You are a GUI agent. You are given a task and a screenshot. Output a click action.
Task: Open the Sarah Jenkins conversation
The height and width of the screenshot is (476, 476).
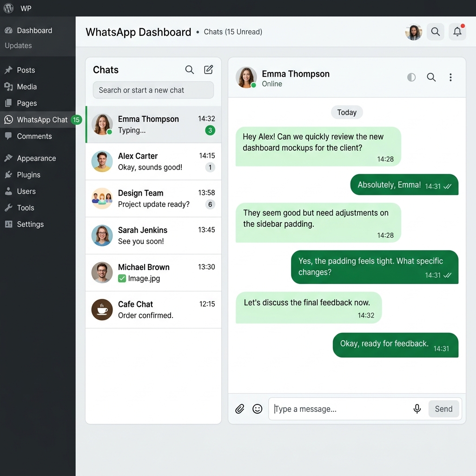[x=153, y=236]
